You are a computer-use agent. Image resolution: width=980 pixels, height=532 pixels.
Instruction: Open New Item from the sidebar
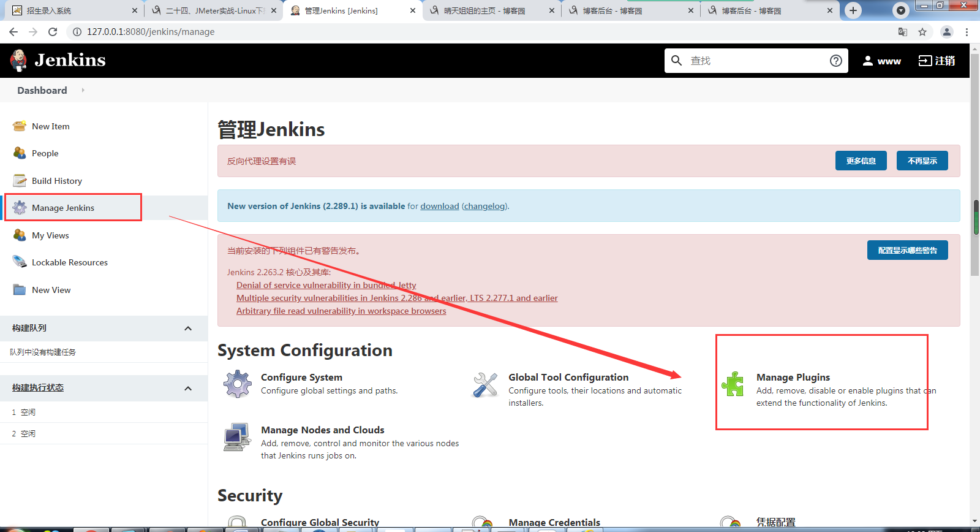click(51, 126)
